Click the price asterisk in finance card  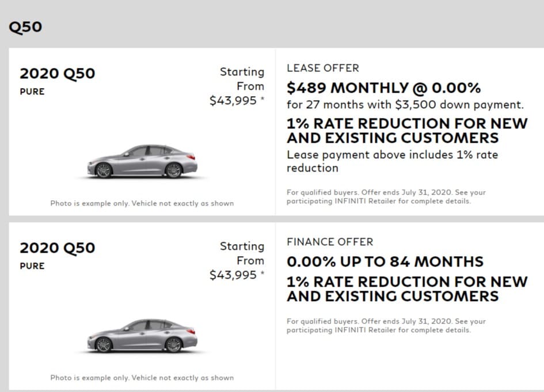tap(263, 273)
